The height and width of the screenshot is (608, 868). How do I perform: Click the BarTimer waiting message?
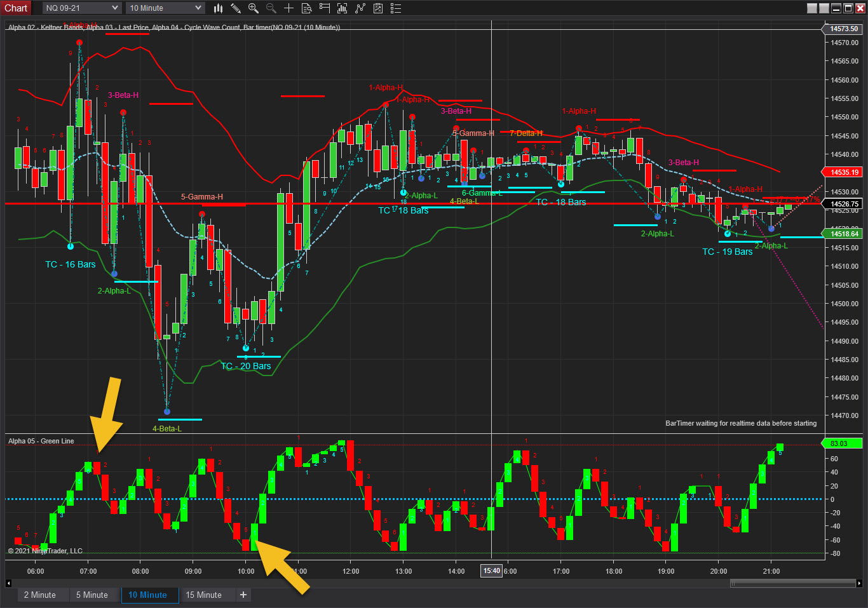(741, 423)
